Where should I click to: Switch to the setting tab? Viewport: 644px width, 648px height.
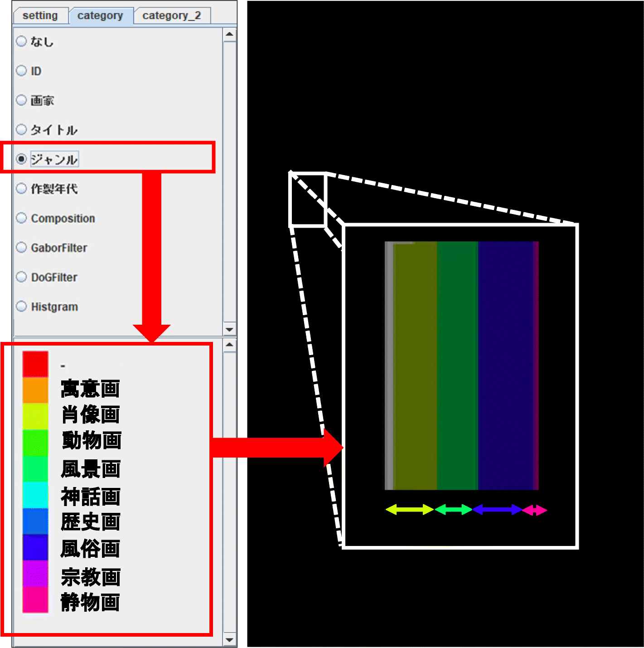click(40, 15)
